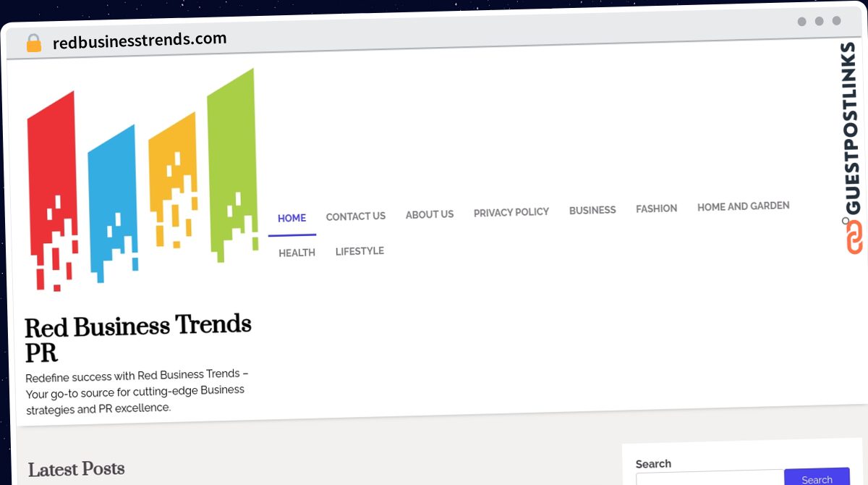Go to the About Us page
868x485 pixels.
tap(430, 214)
